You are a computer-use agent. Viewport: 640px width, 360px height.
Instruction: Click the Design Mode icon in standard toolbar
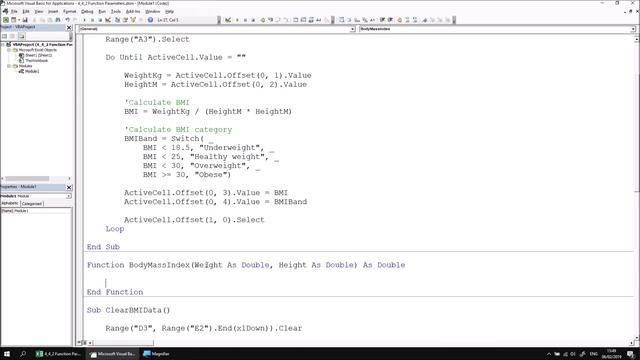[x=108, y=20]
